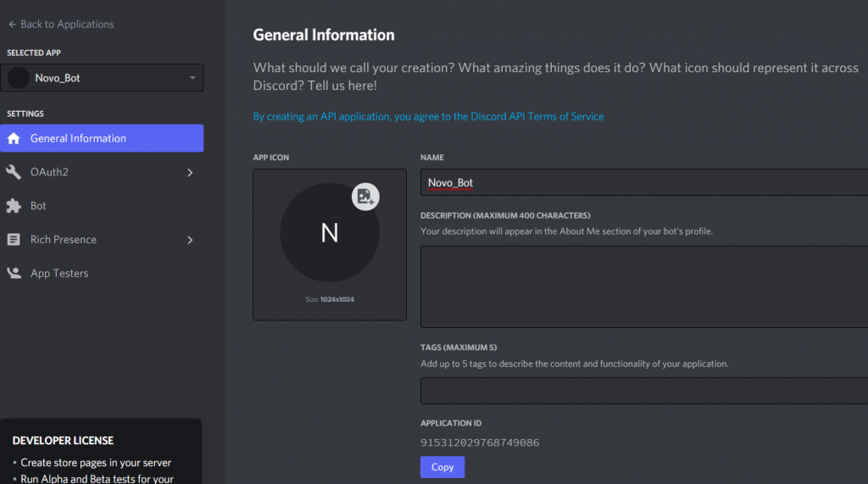
Task: Expand the Rich Presence chevron arrow
Action: (190, 241)
